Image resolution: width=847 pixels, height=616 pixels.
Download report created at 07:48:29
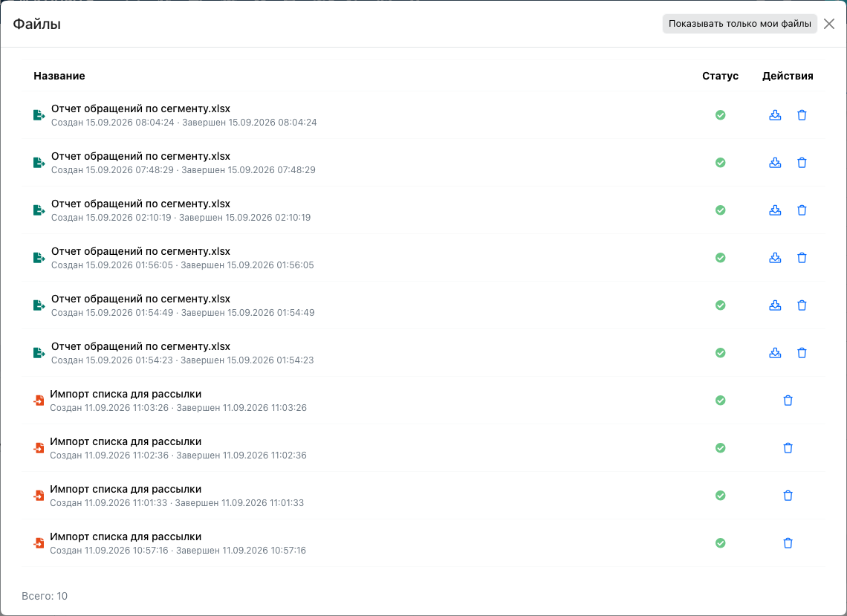coord(775,163)
